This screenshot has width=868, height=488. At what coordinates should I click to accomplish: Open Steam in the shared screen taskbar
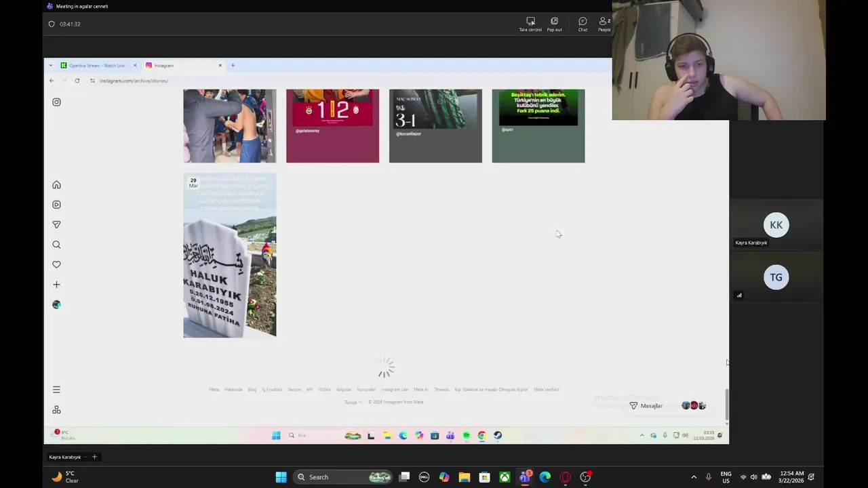498,436
